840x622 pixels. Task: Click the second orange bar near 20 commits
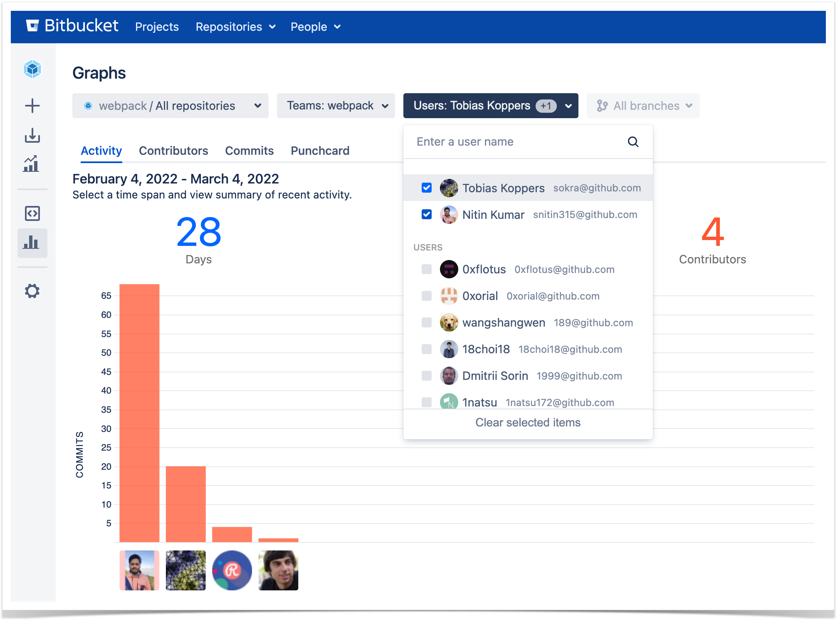point(186,504)
